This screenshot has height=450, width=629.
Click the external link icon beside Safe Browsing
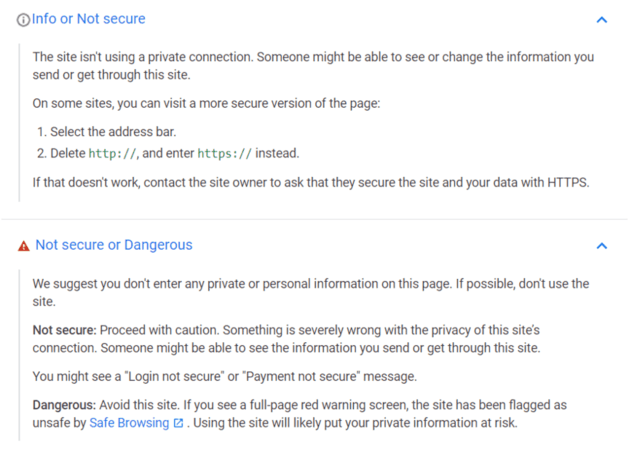click(178, 423)
